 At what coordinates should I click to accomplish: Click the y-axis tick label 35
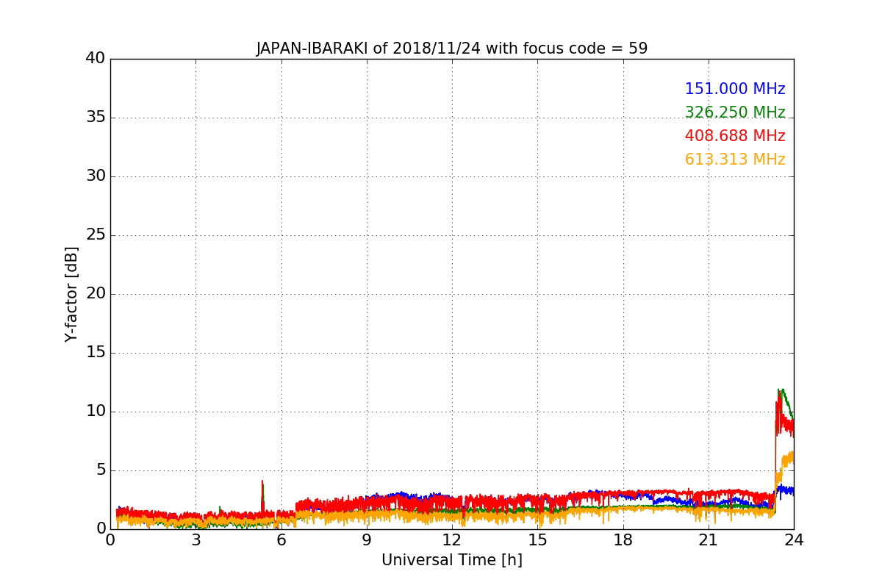[x=96, y=118]
